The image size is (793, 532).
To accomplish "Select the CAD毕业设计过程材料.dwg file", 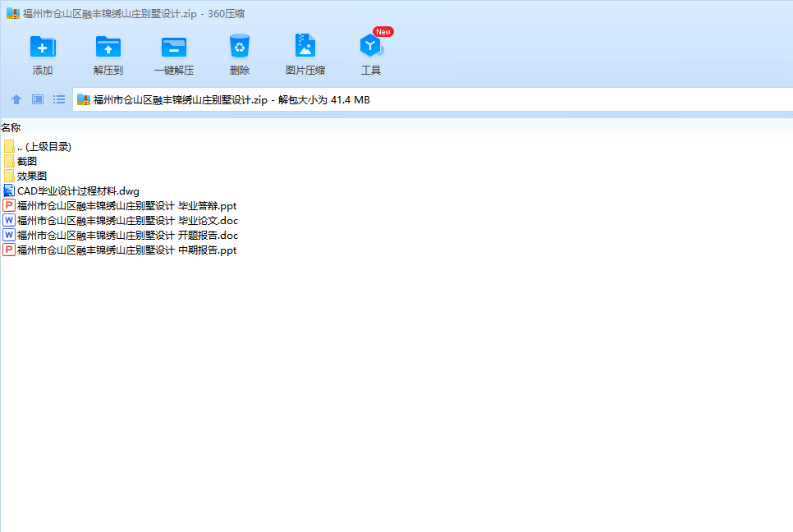I will pos(71,191).
